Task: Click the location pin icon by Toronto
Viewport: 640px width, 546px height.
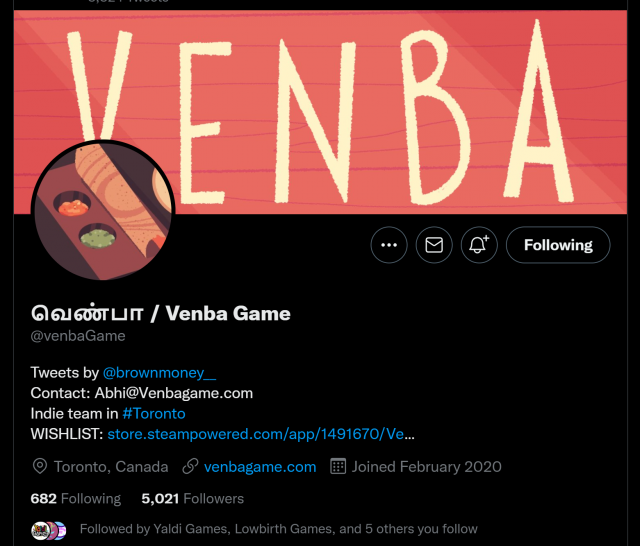Action: [40, 466]
